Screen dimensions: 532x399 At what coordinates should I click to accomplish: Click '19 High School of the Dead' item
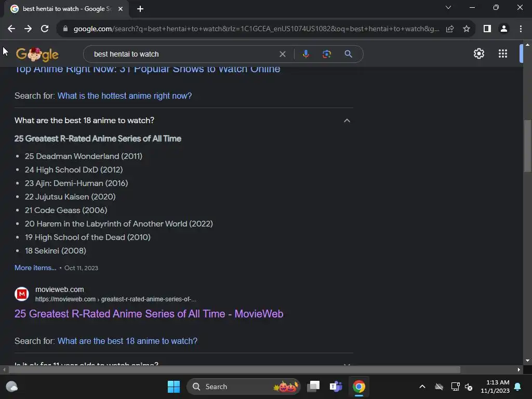[87, 237]
